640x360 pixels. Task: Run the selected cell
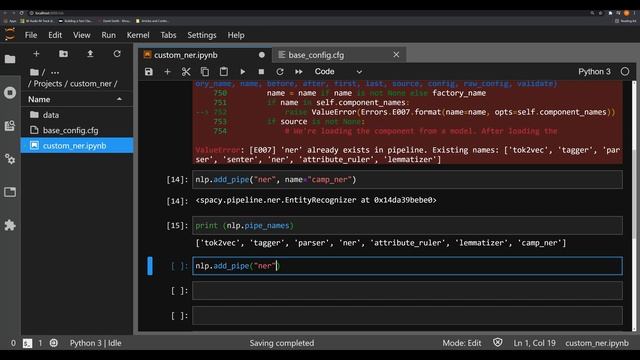pyautogui.click(x=243, y=72)
